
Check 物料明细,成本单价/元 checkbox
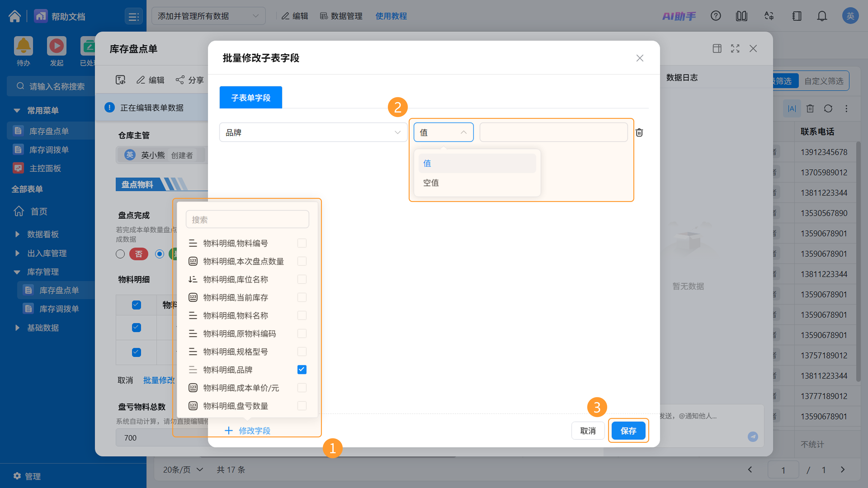pyautogui.click(x=302, y=388)
